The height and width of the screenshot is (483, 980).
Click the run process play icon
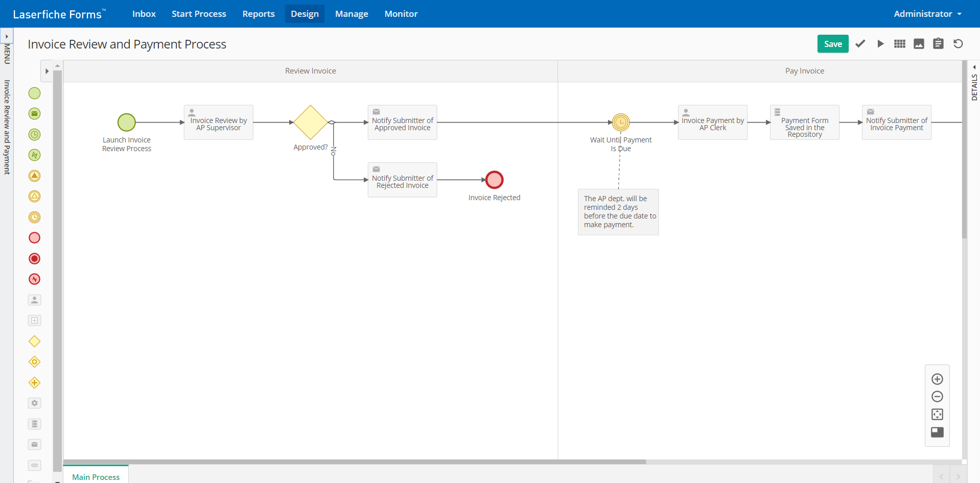point(880,44)
